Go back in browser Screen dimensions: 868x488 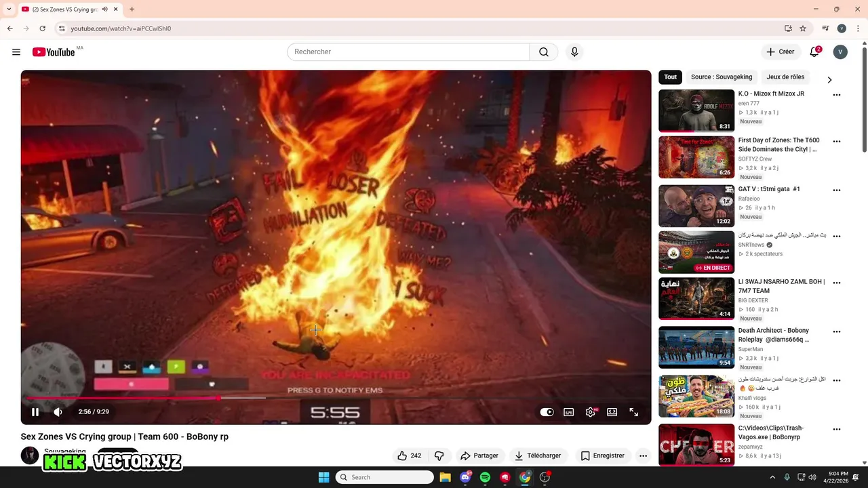(9, 28)
